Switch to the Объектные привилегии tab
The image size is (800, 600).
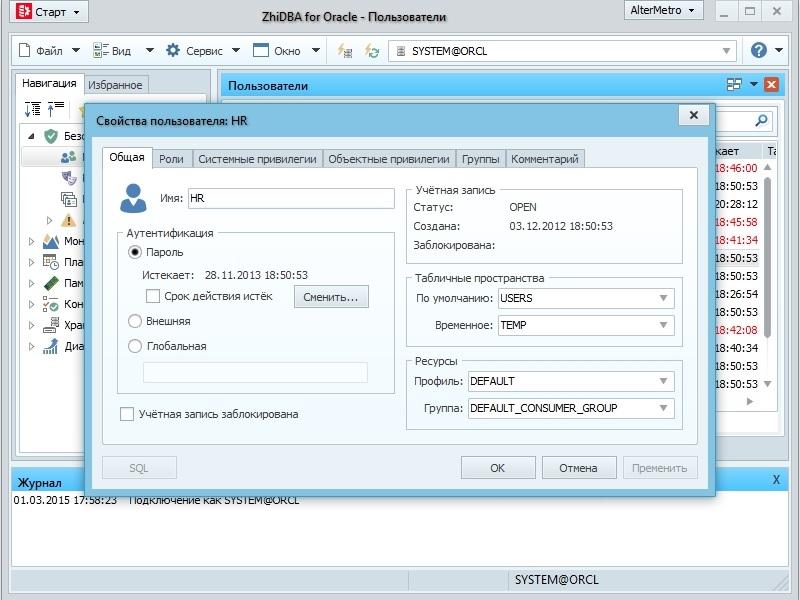coord(389,159)
